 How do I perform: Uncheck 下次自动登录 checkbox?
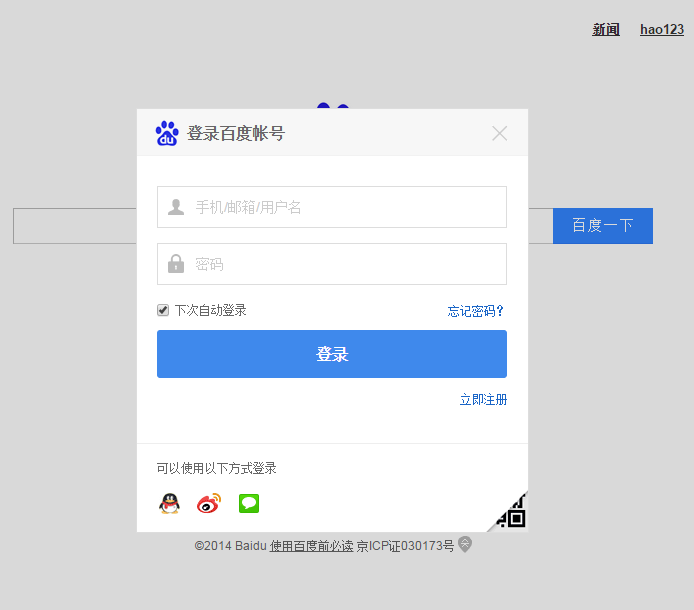(163, 311)
